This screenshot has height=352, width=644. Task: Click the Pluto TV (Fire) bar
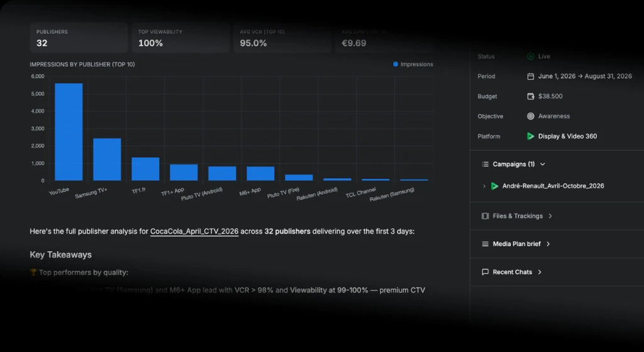click(299, 178)
